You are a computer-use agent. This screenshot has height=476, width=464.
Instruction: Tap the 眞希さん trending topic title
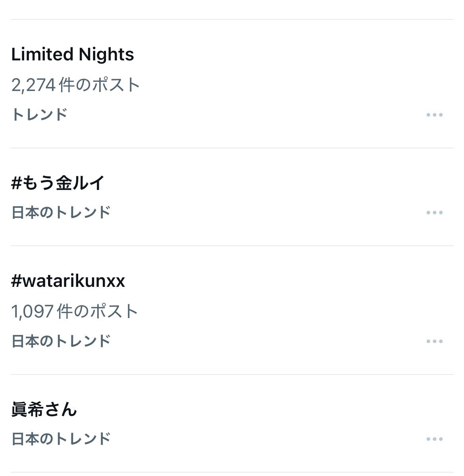click(44, 409)
